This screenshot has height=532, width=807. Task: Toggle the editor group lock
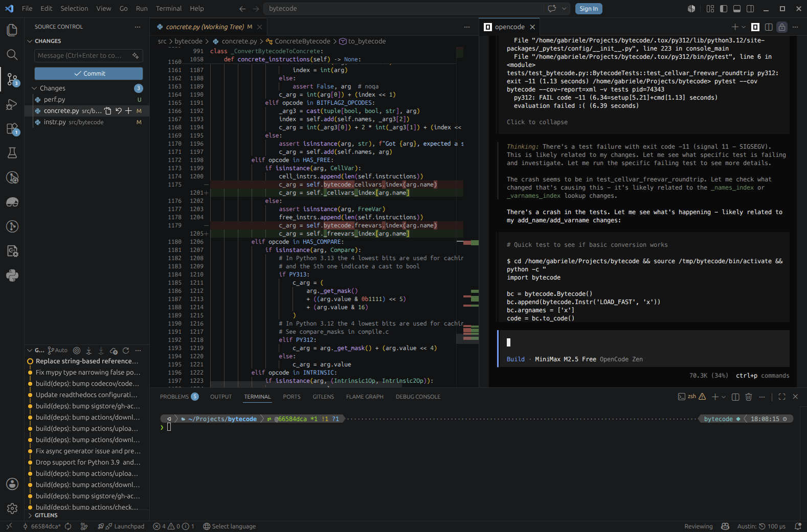782,27
